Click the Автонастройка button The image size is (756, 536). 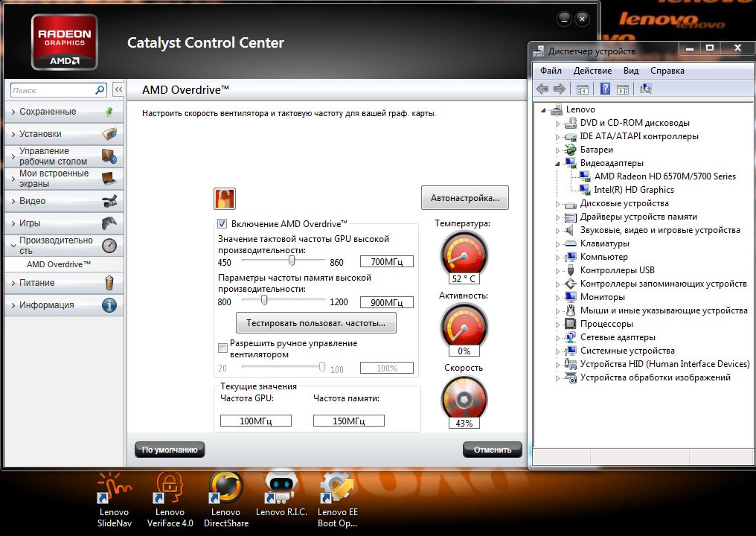tap(464, 199)
